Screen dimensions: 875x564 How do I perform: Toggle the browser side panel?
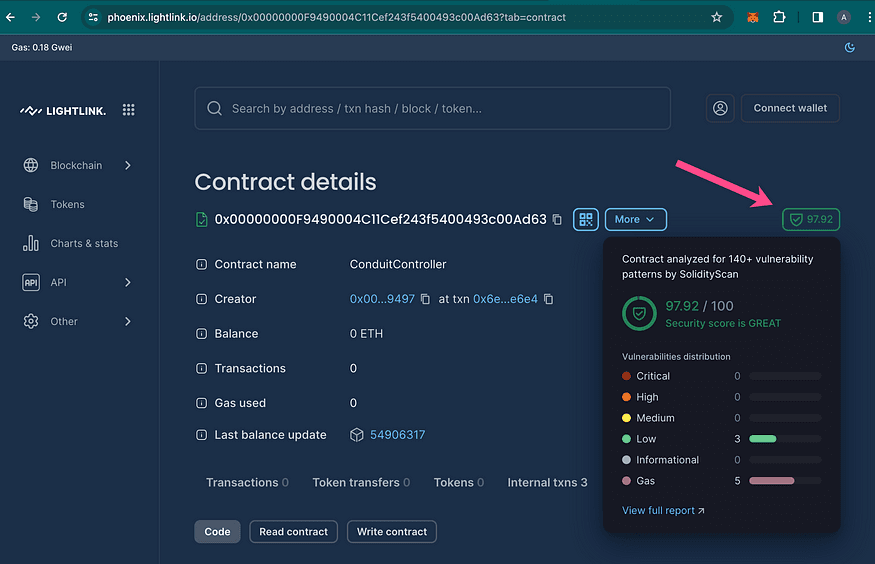tap(817, 17)
